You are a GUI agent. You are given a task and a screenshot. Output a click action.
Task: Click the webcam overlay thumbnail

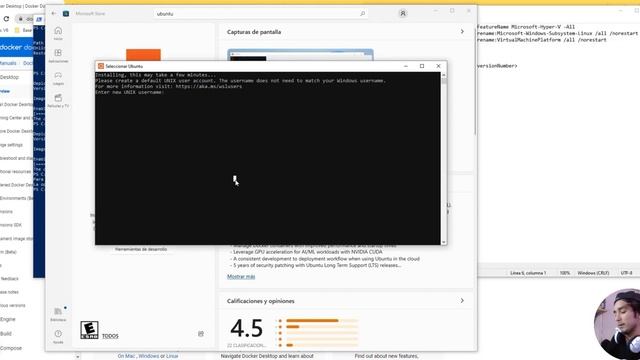click(617, 324)
